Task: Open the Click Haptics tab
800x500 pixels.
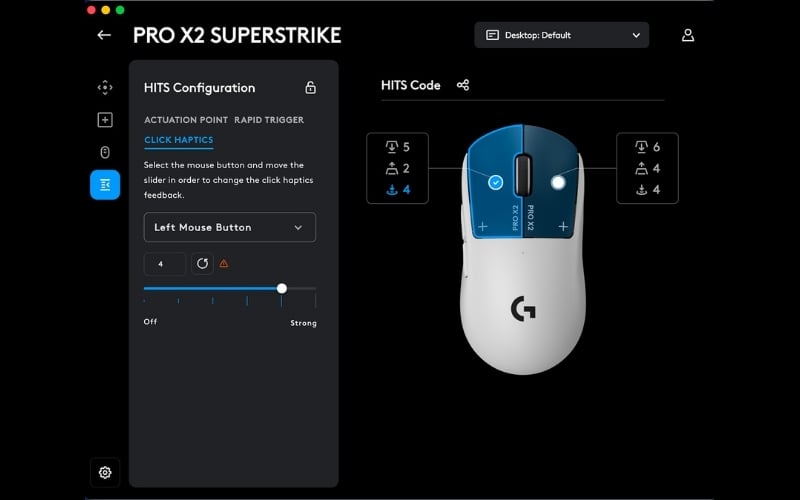Action: click(x=178, y=140)
